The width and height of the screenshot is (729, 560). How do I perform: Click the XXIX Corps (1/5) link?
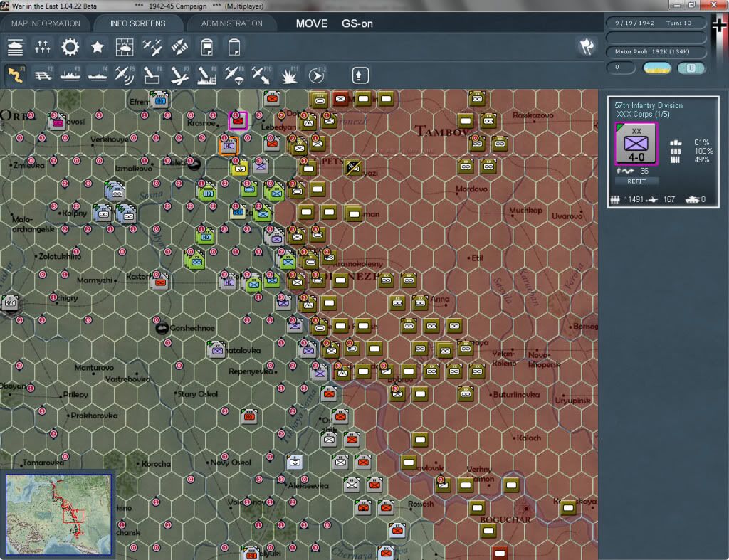tap(643, 115)
